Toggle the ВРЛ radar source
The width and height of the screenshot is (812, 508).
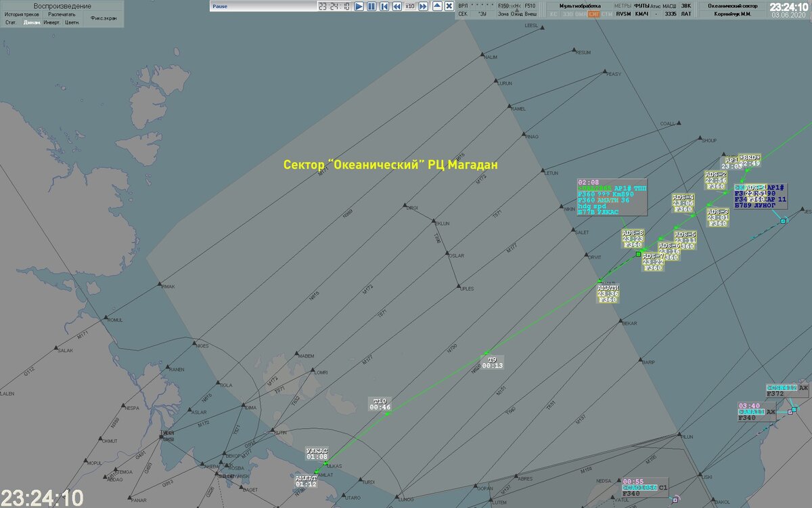click(x=463, y=5)
